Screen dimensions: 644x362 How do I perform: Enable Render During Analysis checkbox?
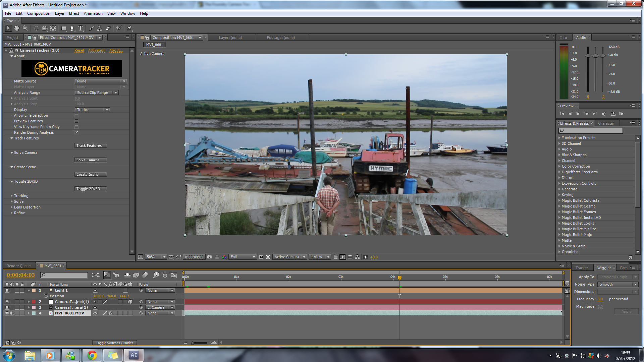(x=76, y=132)
